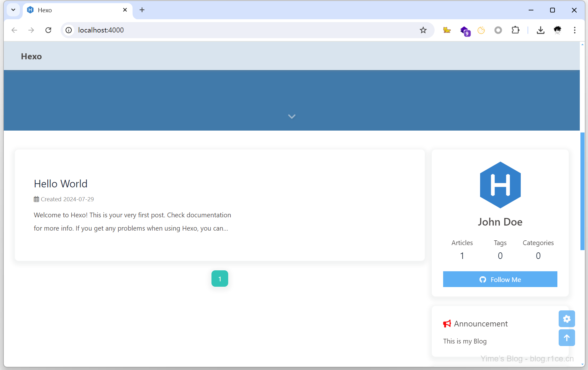This screenshot has height=370, width=588.
Task: Open the browser Extensions puzzle icon
Action: pyautogui.click(x=515, y=30)
